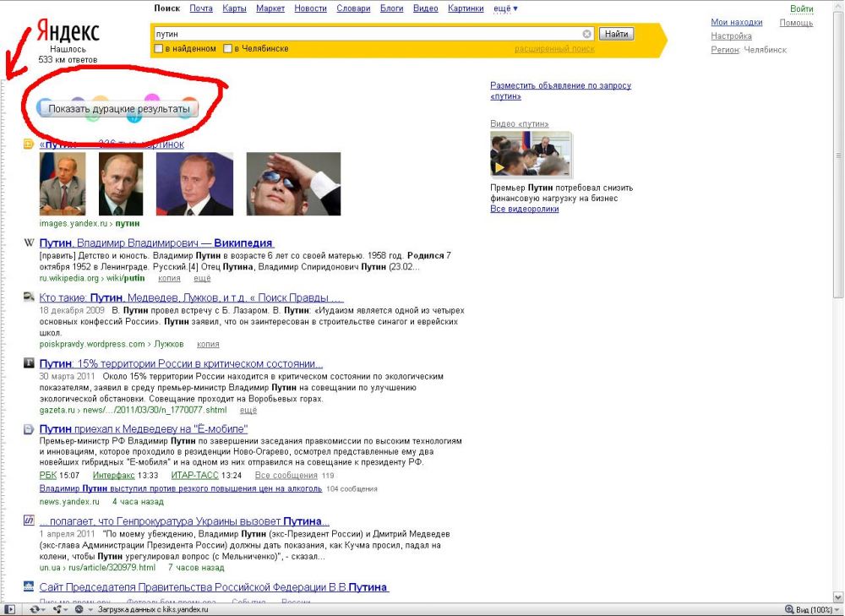Check the 'в найденном' checkbox
This screenshot has height=616, width=845.
pyautogui.click(x=159, y=48)
